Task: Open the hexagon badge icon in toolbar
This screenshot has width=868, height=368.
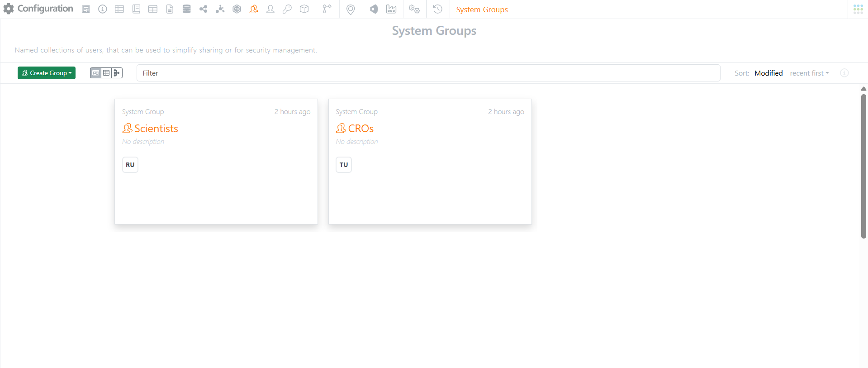Action: pos(237,9)
